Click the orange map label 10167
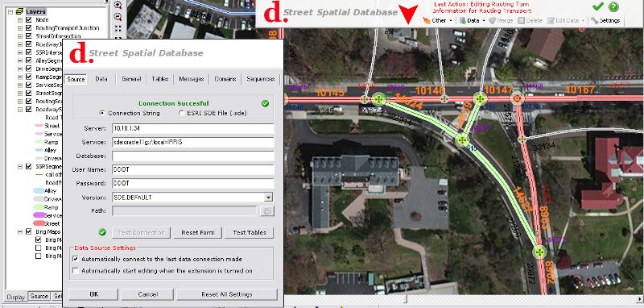 [x=580, y=89]
